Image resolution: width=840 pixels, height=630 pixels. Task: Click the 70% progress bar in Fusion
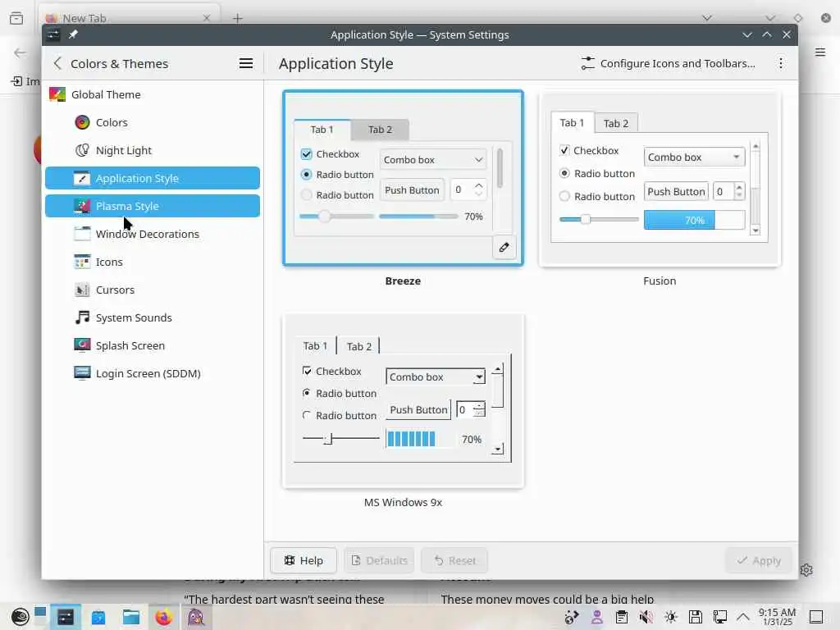pos(694,220)
